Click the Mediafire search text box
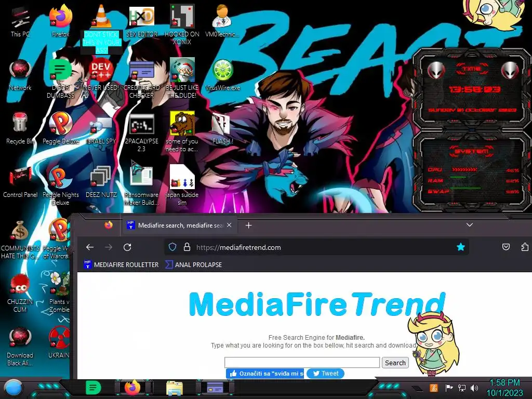This screenshot has width=532, height=399. (x=302, y=362)
